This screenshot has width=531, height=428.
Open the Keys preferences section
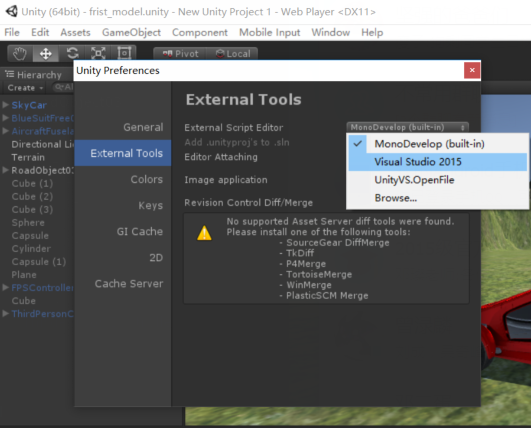[123, 205]
